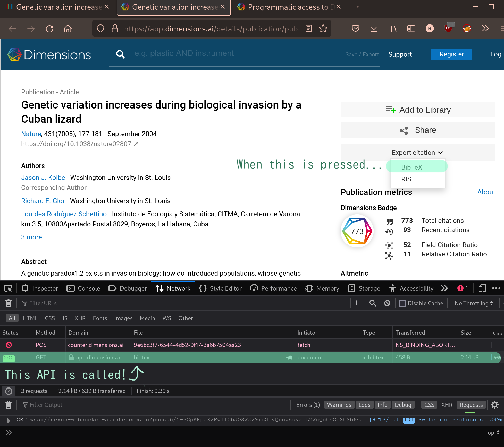Open the No Throttling dropdown
This screenshot has height=447, width=504.
pos(474,303)
